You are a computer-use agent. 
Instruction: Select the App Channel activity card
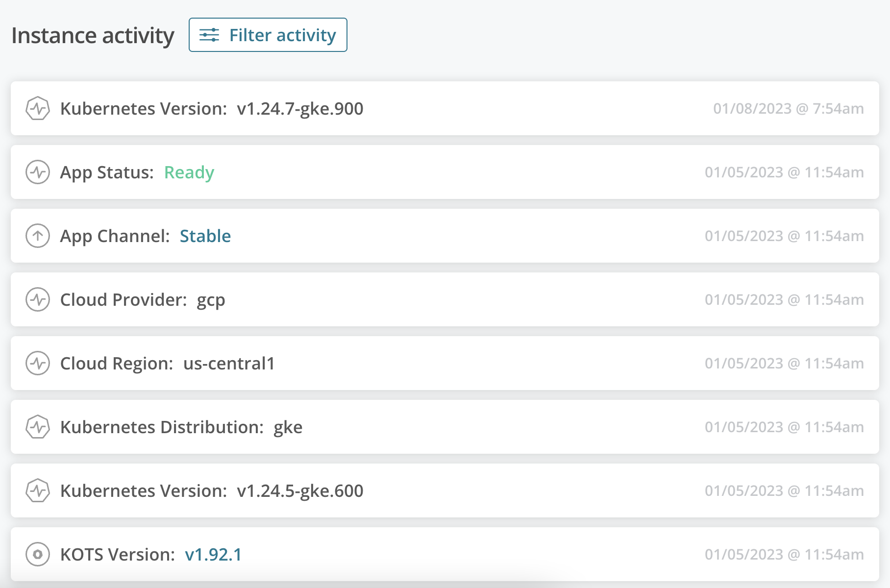tap(441, 236)
